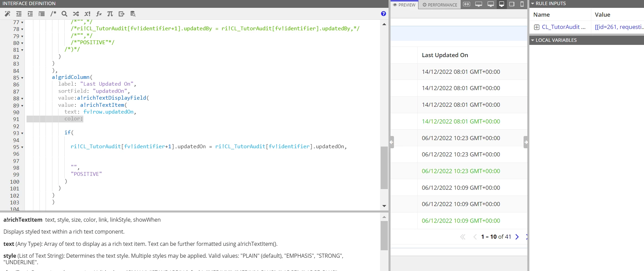Fold code at line 88 arrow
This screenshot has width=644, height=271.
click(22, 99)
